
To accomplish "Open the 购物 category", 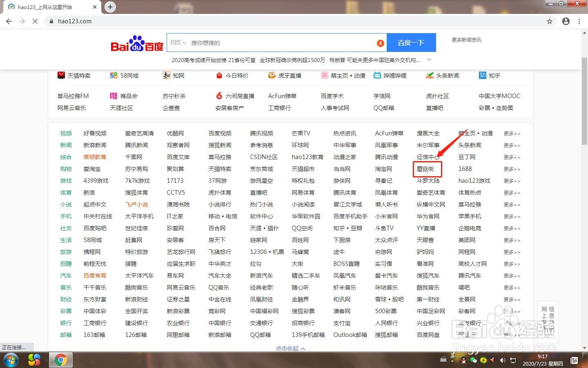I will coord(66,169).
